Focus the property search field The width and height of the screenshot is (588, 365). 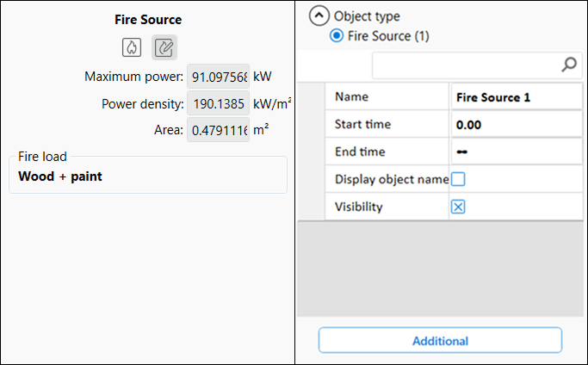477,65
